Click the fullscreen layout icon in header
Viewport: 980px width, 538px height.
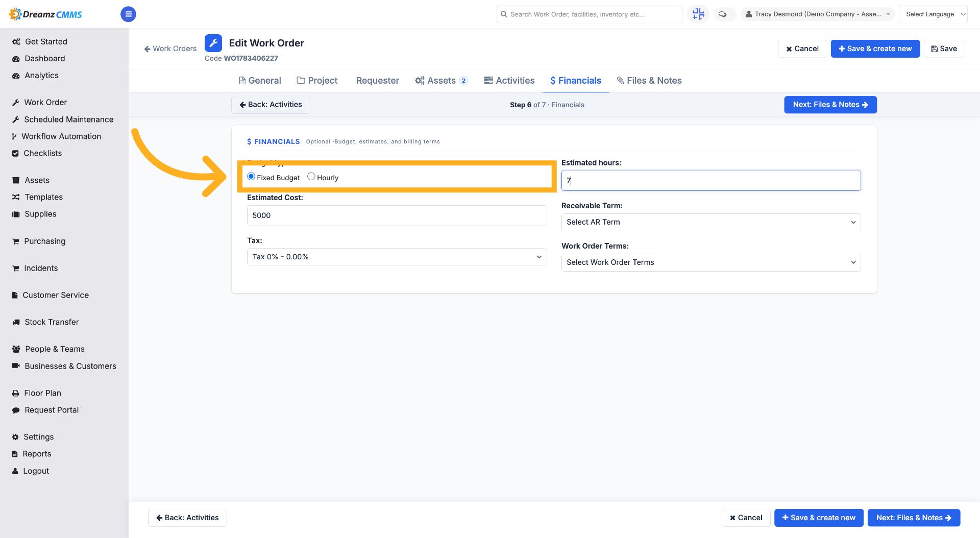coord(698,14)
